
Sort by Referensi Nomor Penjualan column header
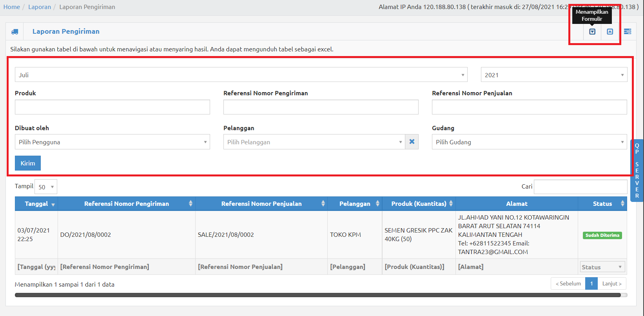261,204
